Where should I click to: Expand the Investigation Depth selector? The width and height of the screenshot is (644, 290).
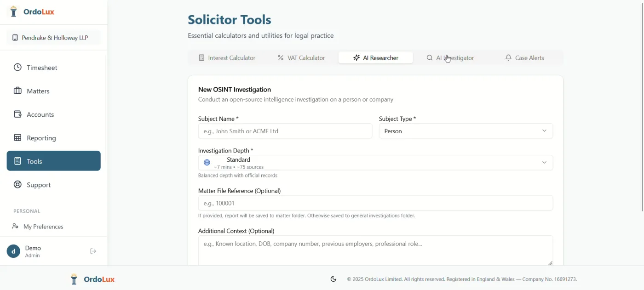pos(375,162)
